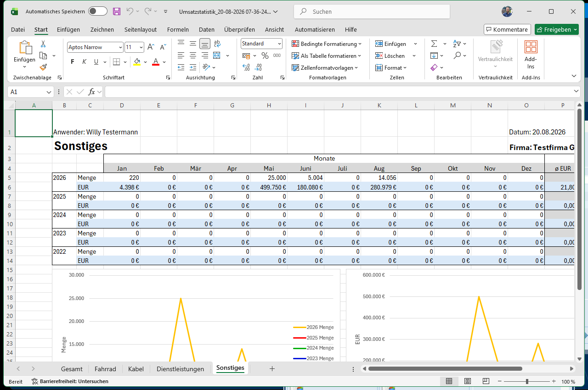This screenshot has width=588, height=390.
Task: Expand Zellenformatvorlagen menu
Action: click(x=325, y=68)
